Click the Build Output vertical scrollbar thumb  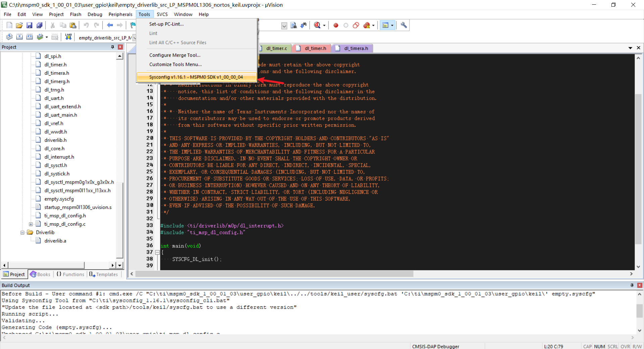tap(639, 311)
